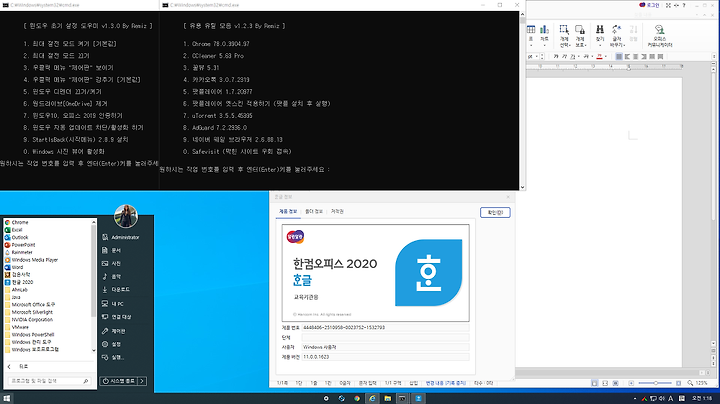Expand shutdown options arrow in Start menu
Image resolution: width=720 pixels, height=404 pixels.
click(142, 381)
